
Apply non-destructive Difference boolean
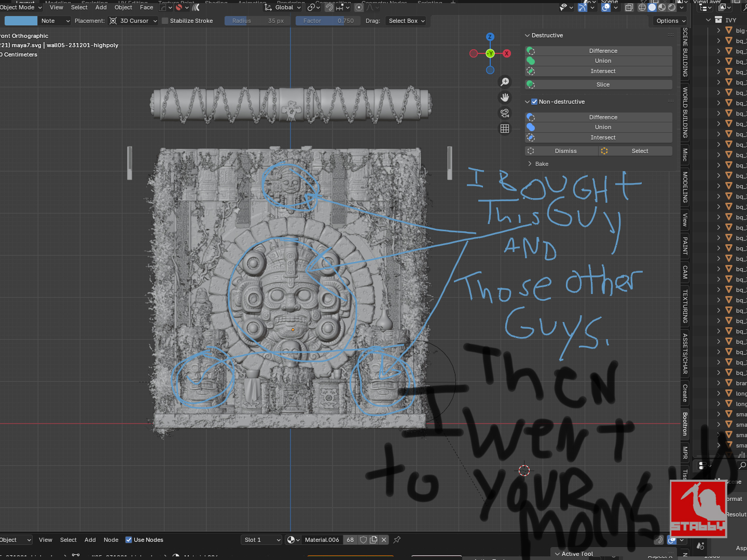(599, 117)
